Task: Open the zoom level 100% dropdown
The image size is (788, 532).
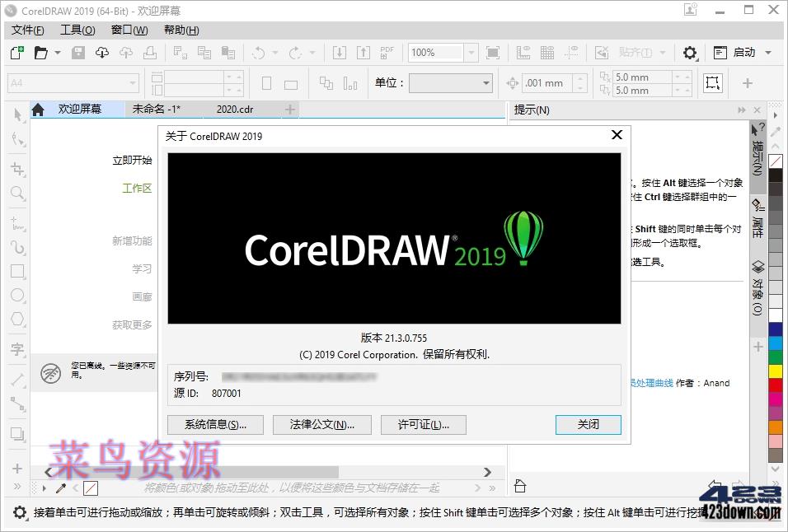Action: pyautogui.click(x=471, y=52)
